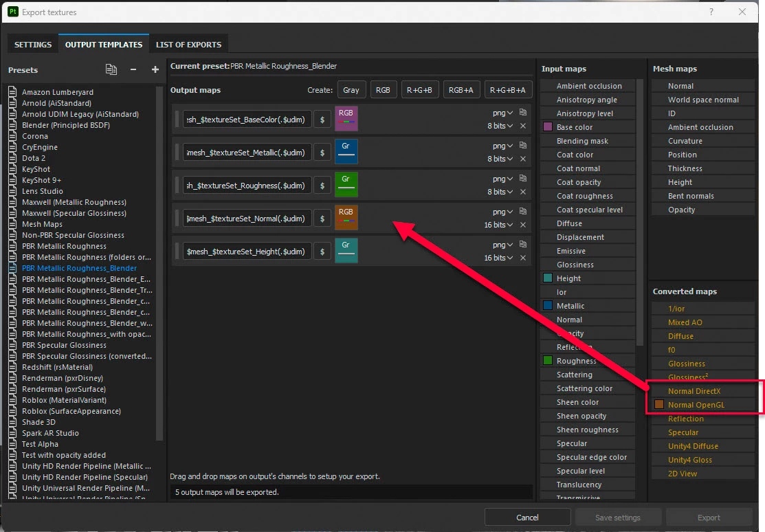Click the $ button on Normal output map
Image resolution: width=765 pixels, height=532 pixels.
pyautogui.click(x=322, y=219)
